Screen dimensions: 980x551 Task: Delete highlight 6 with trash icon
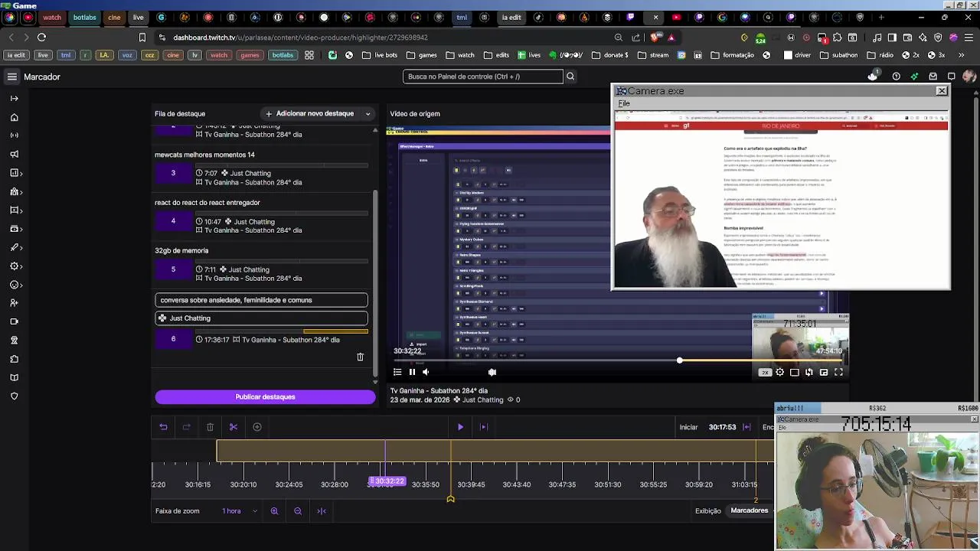coord(361,357)
